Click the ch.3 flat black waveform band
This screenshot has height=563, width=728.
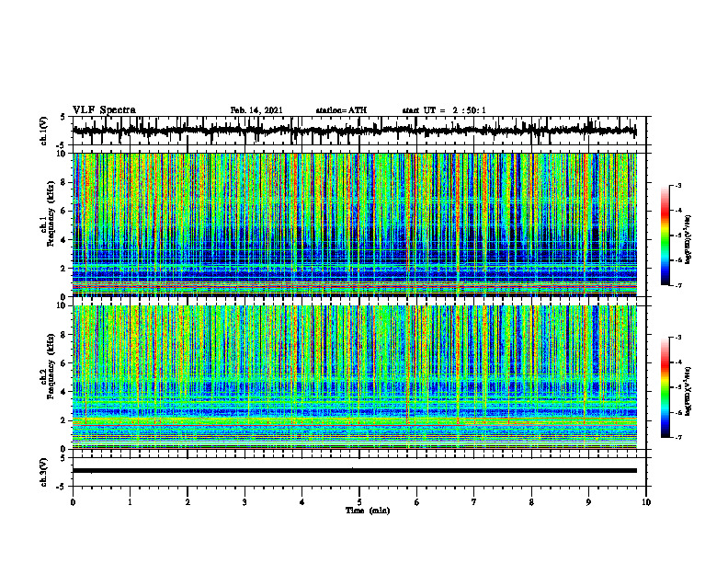point(354,471)
